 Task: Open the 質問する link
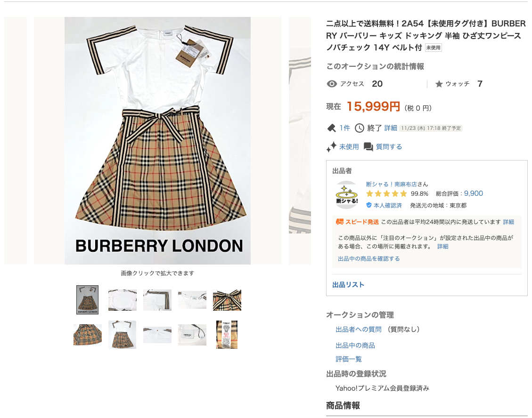coord(389,147)
